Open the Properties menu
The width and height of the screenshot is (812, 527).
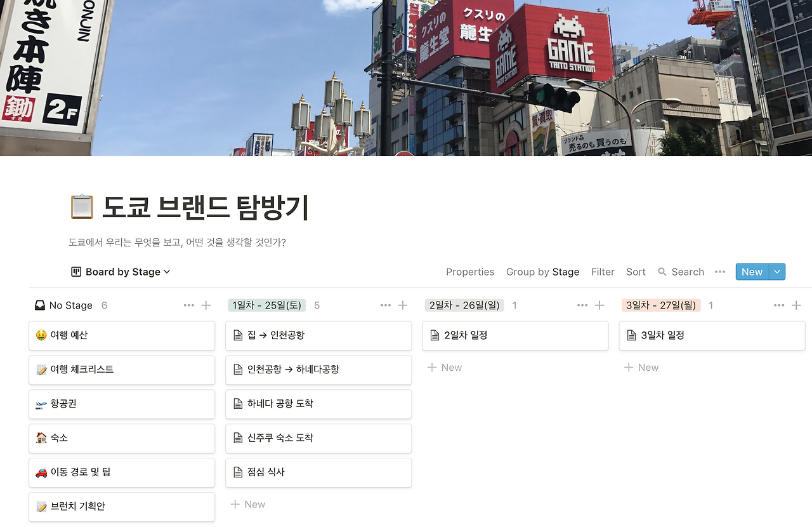coord(470,272)
